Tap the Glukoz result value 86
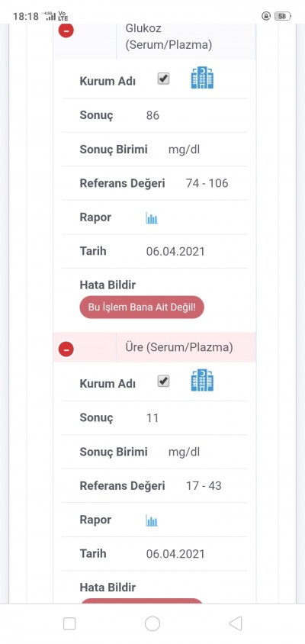The width and height of the screenshot is (305, 644). coord(152,115)
